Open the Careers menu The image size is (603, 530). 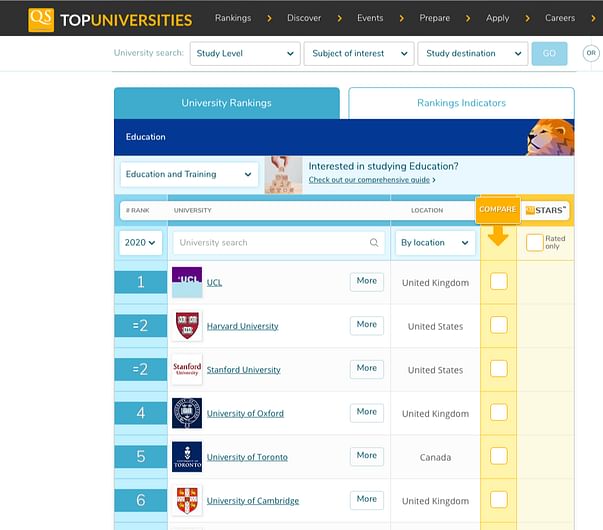[x=560, y=18]
